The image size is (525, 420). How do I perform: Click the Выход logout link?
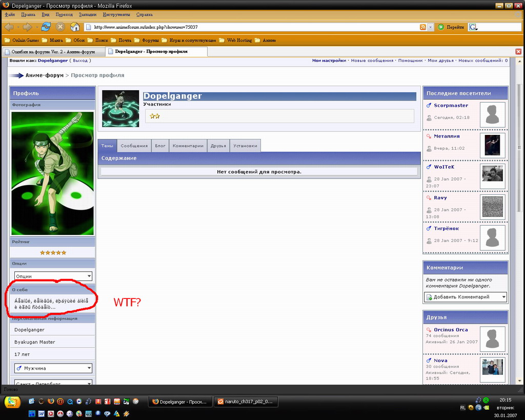tap(80, 61)
